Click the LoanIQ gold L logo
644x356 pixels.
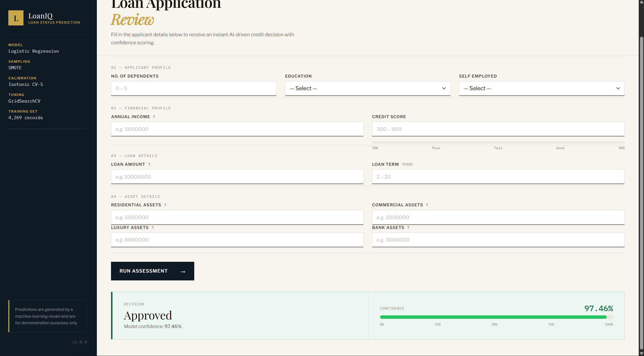(x=16, y=18)
